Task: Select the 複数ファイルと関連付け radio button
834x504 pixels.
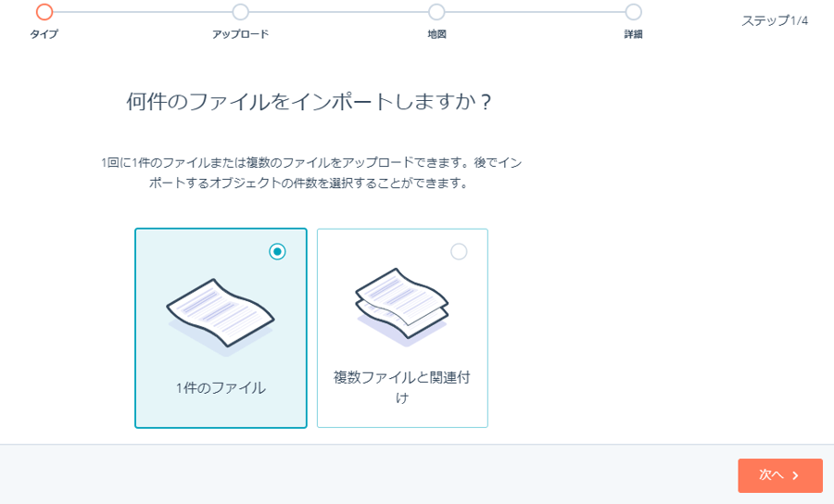Action: coord(459,251)
